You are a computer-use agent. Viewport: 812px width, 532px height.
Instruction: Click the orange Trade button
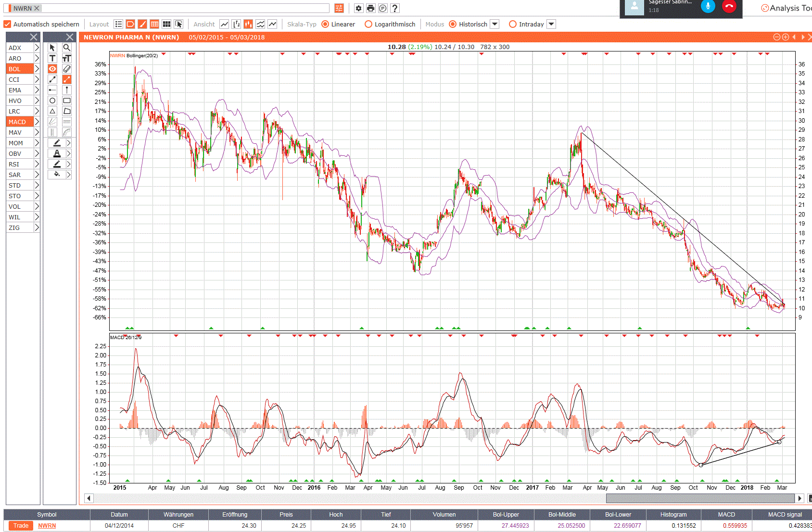click(21, 526)
